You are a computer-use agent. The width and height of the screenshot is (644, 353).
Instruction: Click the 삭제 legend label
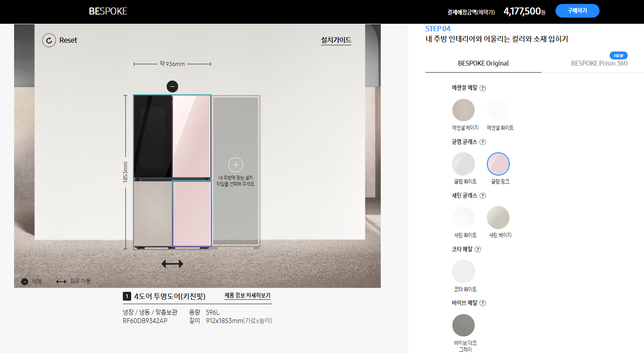tap(37, 281)
